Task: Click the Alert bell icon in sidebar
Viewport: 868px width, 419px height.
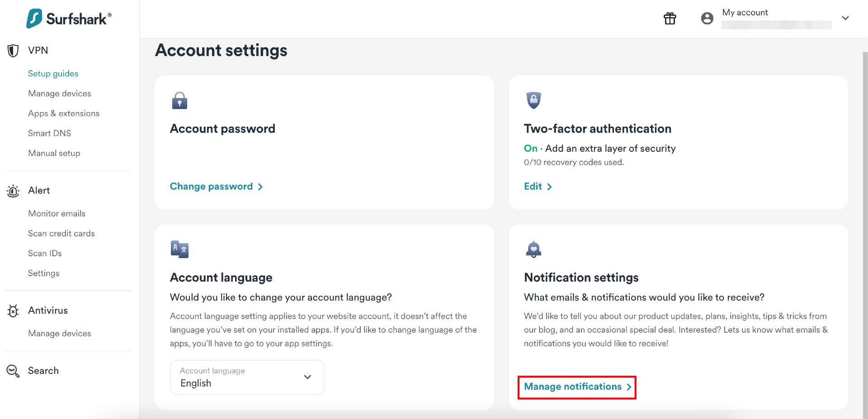Action: tap(13, 191)
